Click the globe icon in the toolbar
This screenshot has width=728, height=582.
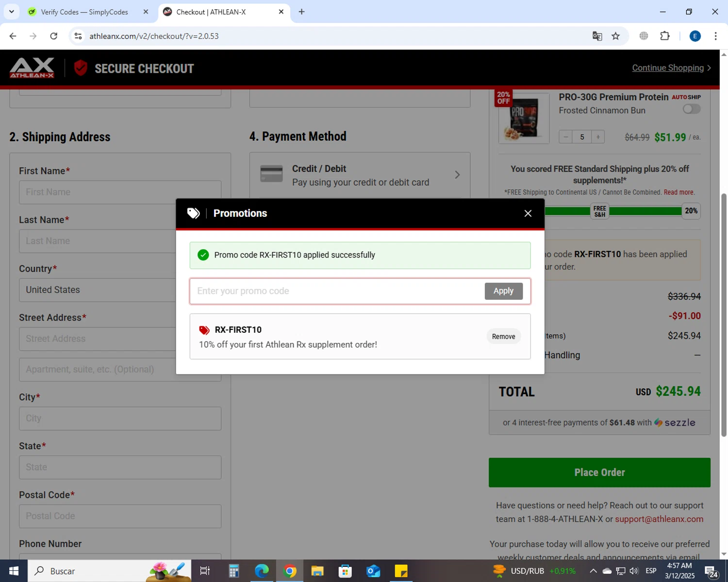pos(644,36)
